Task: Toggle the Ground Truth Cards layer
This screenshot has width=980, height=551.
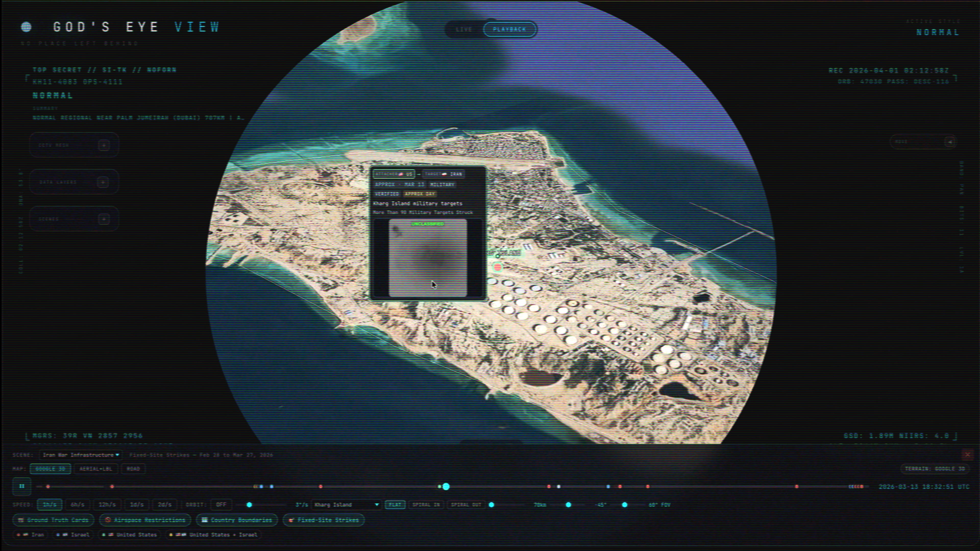Action: 53,520
